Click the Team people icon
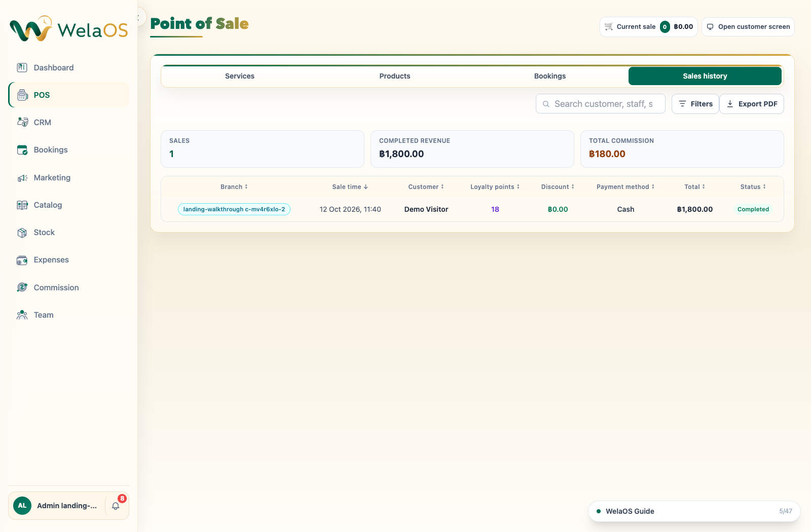 click(22, 315)
